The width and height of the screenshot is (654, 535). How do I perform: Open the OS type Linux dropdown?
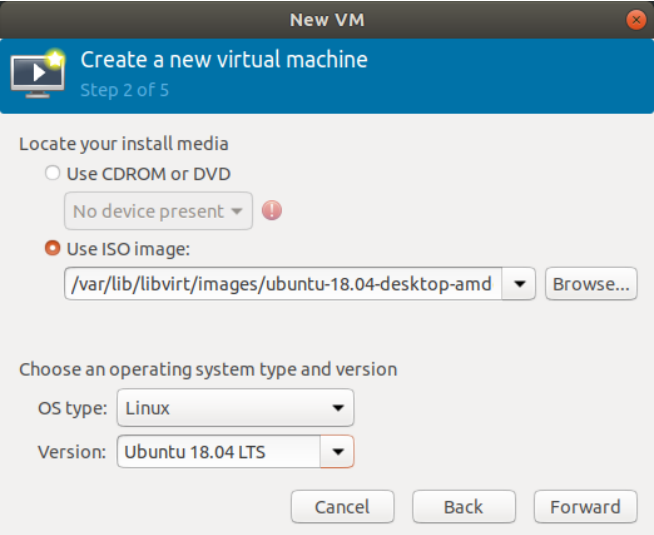click(236, 408)
